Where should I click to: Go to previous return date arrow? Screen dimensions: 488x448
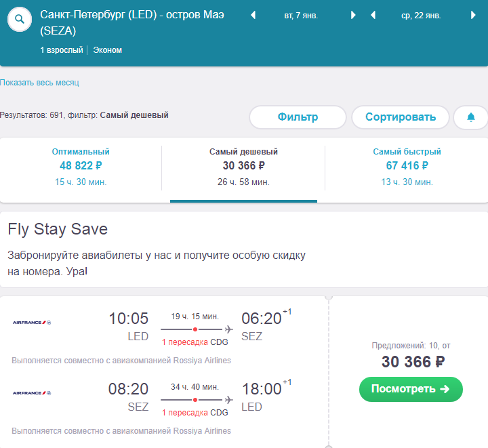373,15
